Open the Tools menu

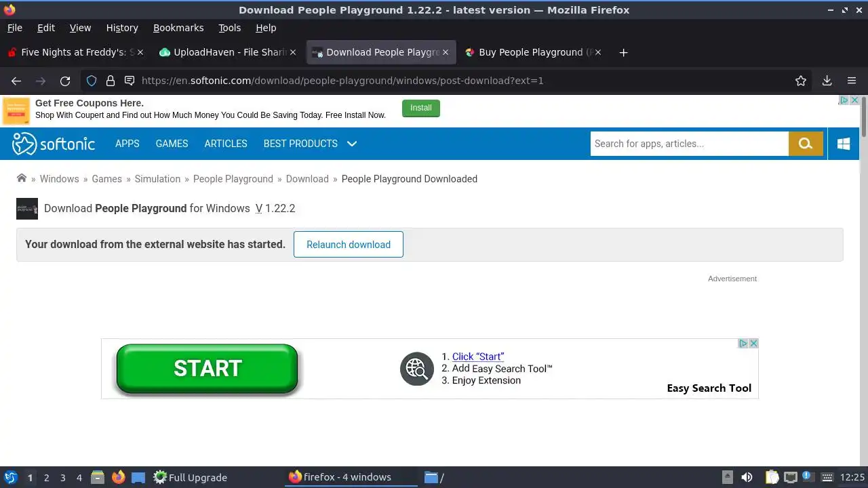pyautogui.click(x=229, y=28)
